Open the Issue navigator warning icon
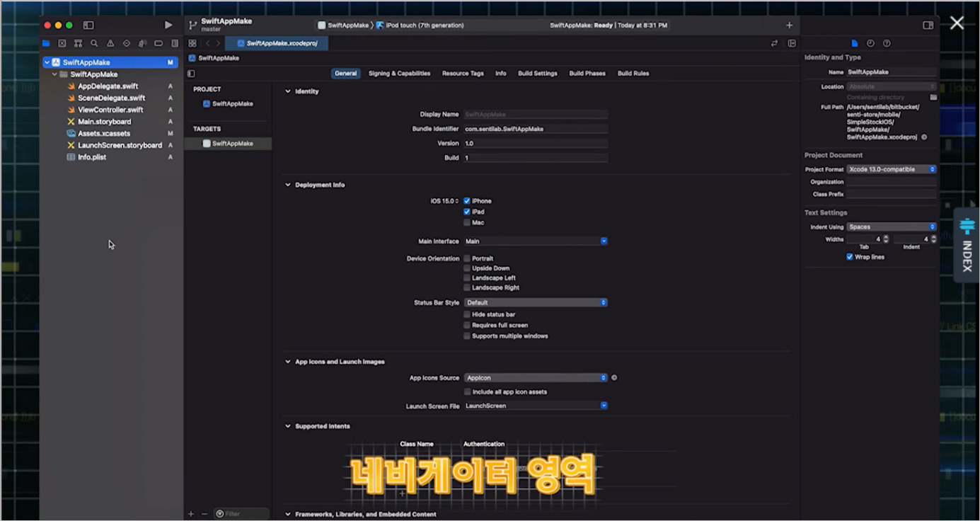Image resolution: width=980 pixels, height=521 pixels. pos(110,43)
